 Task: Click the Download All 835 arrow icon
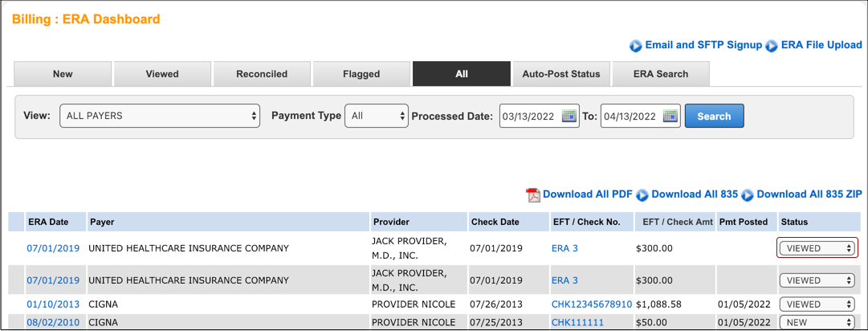pyautogui.click(x=642, y=194)
